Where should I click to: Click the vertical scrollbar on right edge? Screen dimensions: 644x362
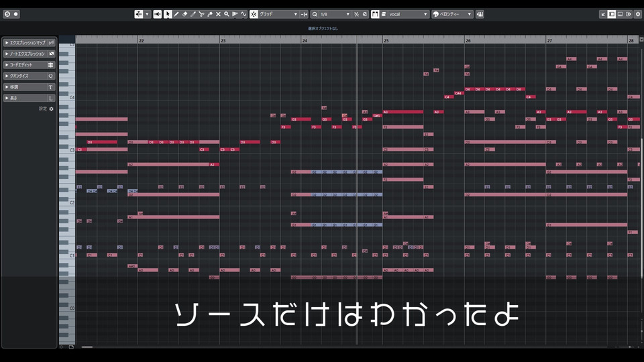(x=641, y=208)
